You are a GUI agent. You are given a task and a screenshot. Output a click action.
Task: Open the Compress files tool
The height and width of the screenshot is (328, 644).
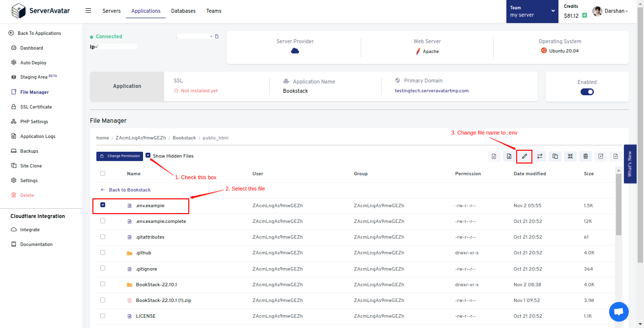570,156
